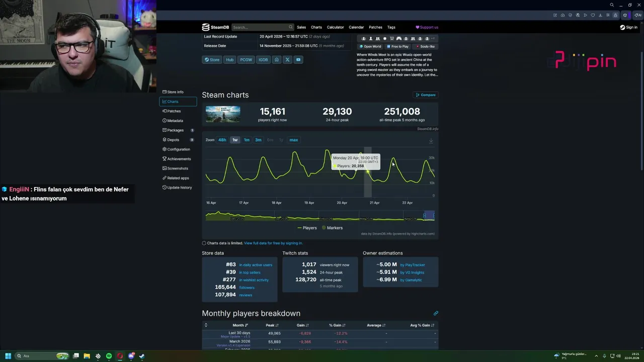Open the YouTube link icon button
The image size is (644, 362).
point(298,59)
